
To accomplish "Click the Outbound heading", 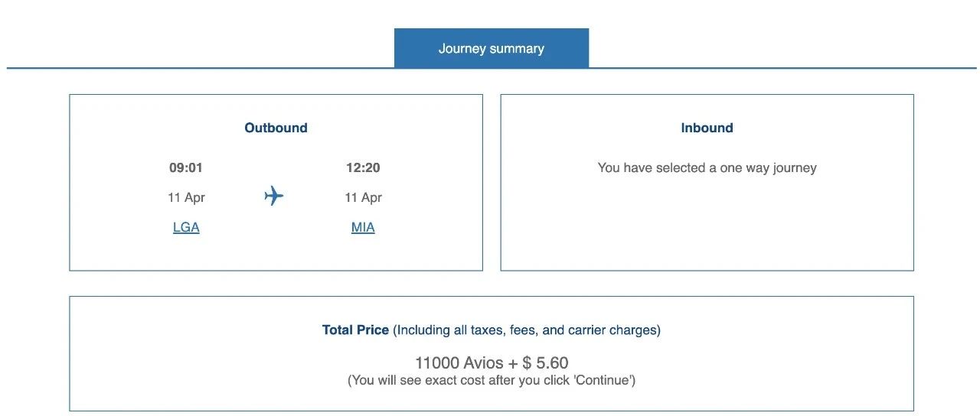I will click(276, 128).
